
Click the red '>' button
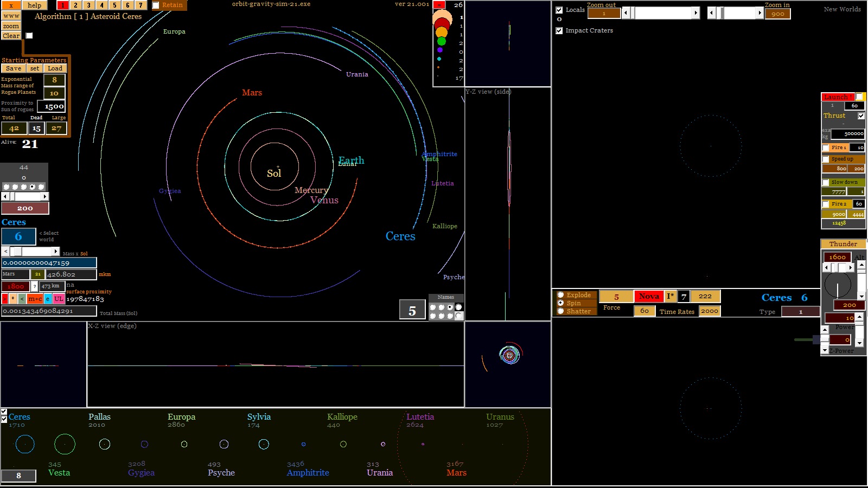(5, 299)
